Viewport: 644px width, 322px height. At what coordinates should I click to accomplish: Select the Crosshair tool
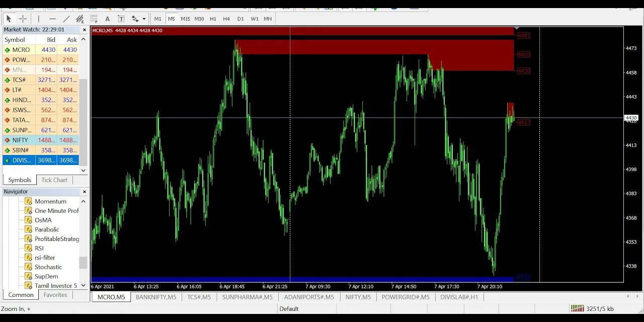[23, 19]
